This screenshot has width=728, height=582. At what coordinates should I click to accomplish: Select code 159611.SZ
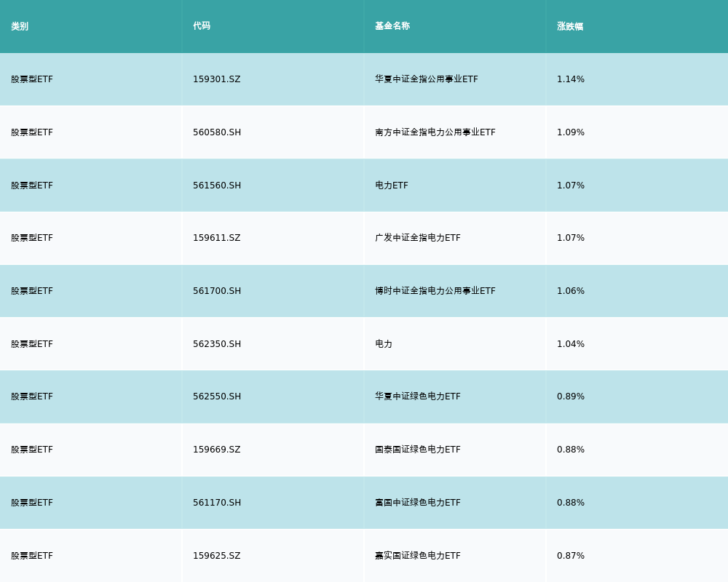tap(217, 238)
